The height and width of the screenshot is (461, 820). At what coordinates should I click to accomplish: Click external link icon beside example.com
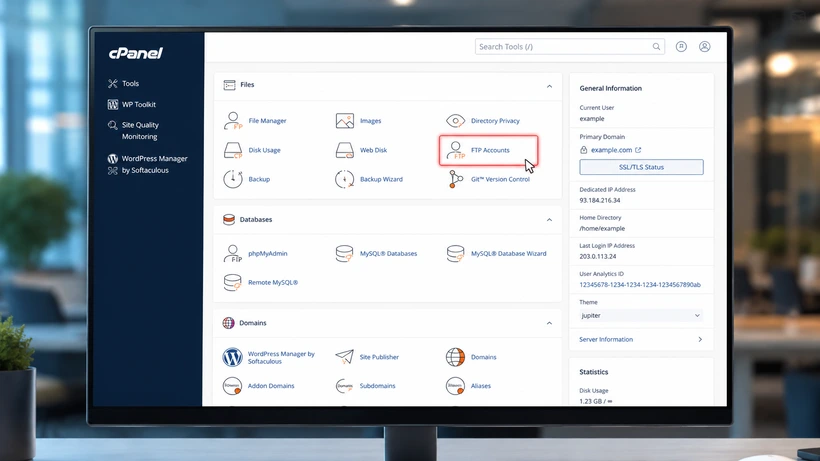[638, 150]
